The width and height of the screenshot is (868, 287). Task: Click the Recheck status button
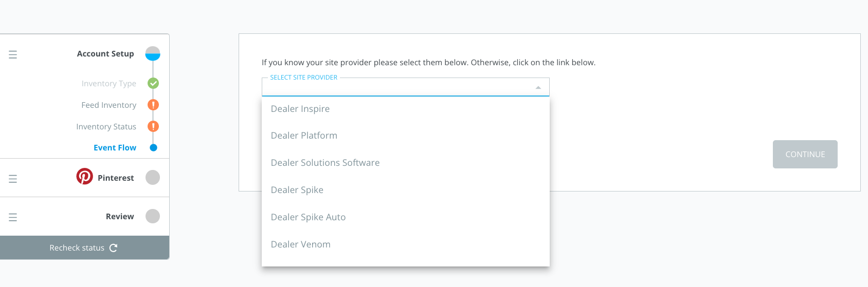84,247
